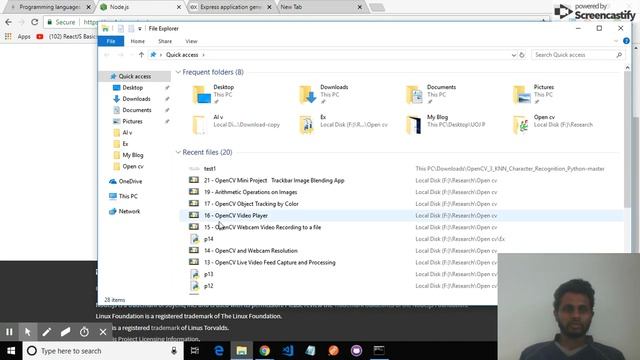The image size is (640, 360).
Task: Open the File ribbon tab
Action: [x=111, y=41]
